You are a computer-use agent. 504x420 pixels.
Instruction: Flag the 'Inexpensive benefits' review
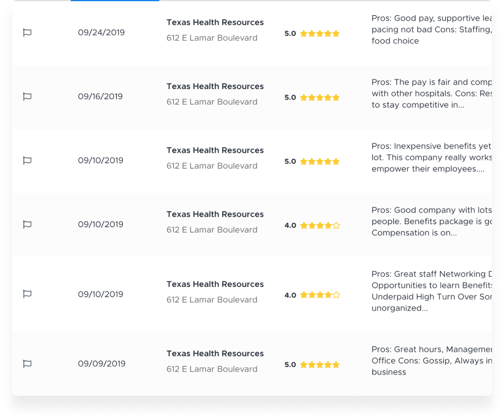point(27,160)
